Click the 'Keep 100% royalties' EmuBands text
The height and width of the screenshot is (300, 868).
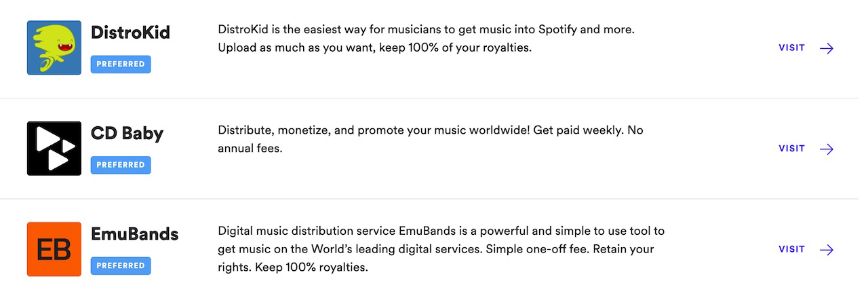[x=311, y=267]
